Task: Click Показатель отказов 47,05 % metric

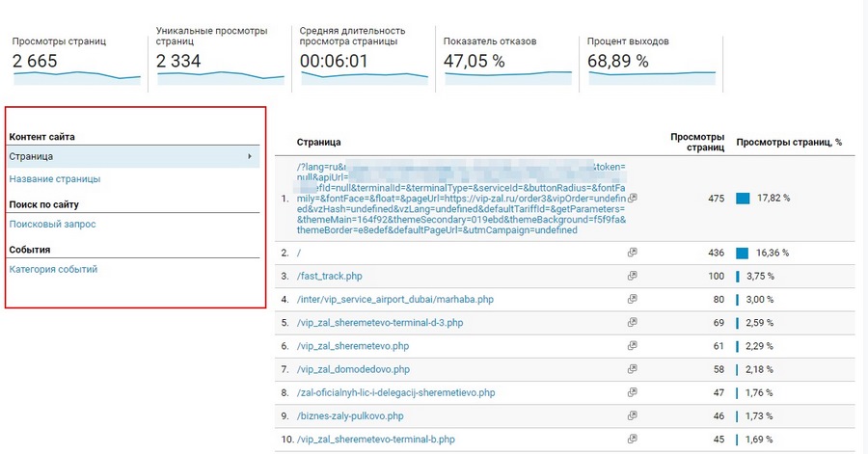Action: (x=507, y=61)
